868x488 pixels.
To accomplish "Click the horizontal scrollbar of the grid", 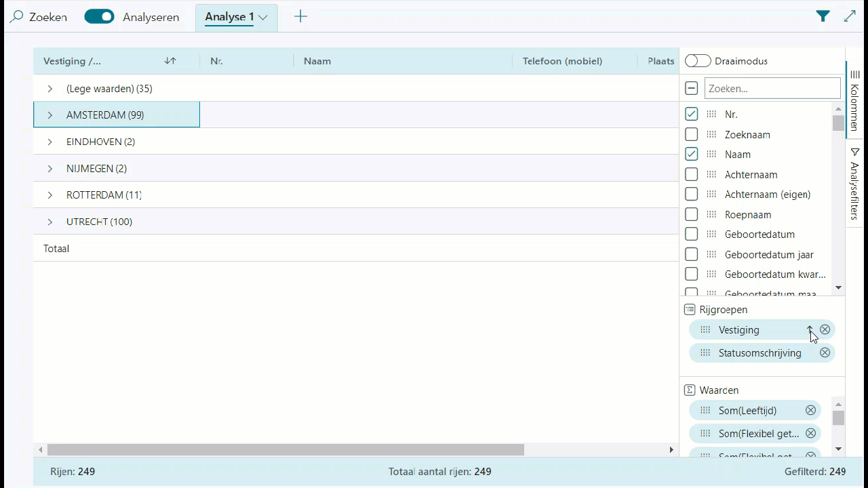I will (x=285, y=449).
